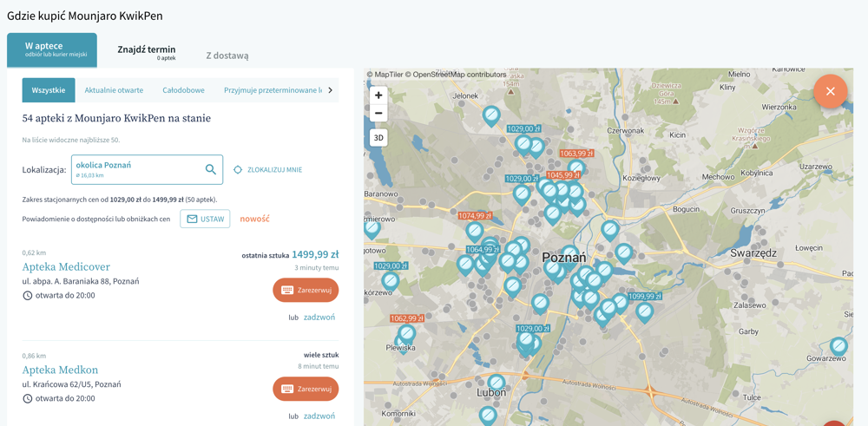Click zadzwoń link for Apteka Medkon
The width and height of the screenshot is (868, 426).
[319, 416]
